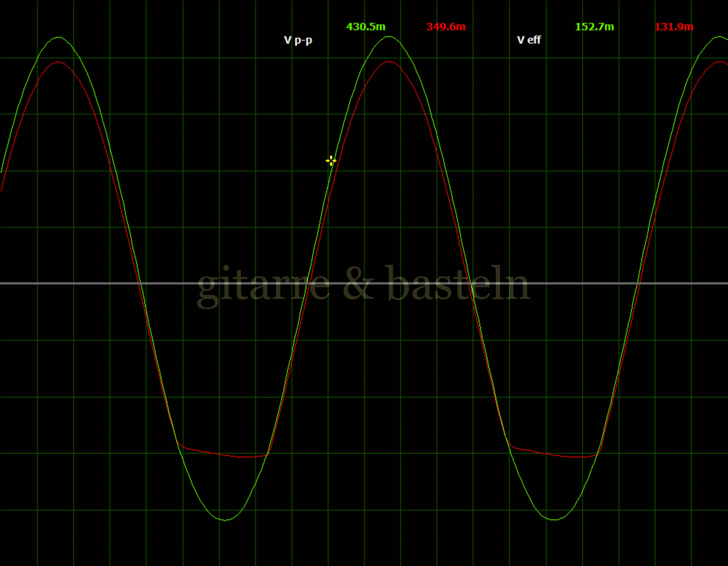Screen dimensions: 728x566
Task: Click the green waveform's leftmost full peak
Action: coord(58,38)
